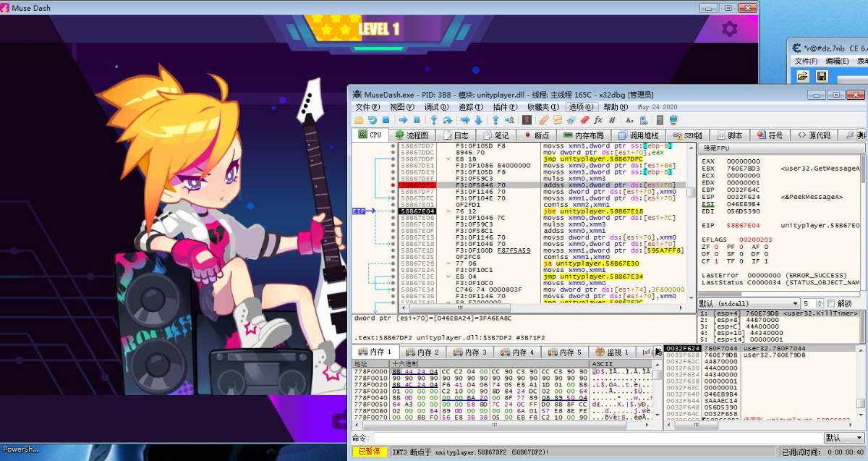Open the 调试 menu in x32dbg
This screenshot has height=461, width=868.
[x=436, y=107]
